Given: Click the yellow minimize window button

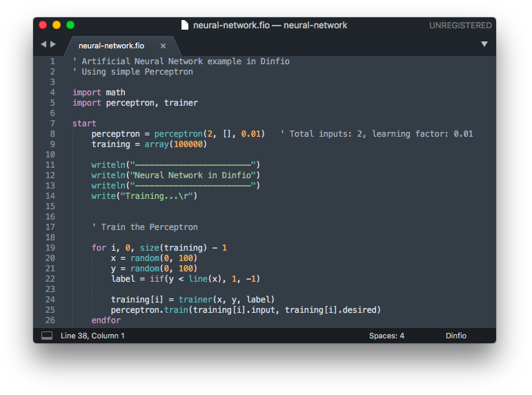Looking at the screenshot, I should (x=57, y=25).
